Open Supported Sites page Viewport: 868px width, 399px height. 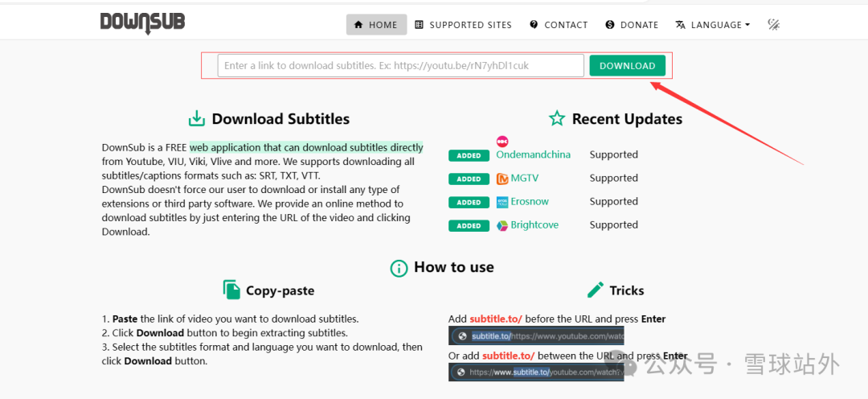(x=463, y=25)
